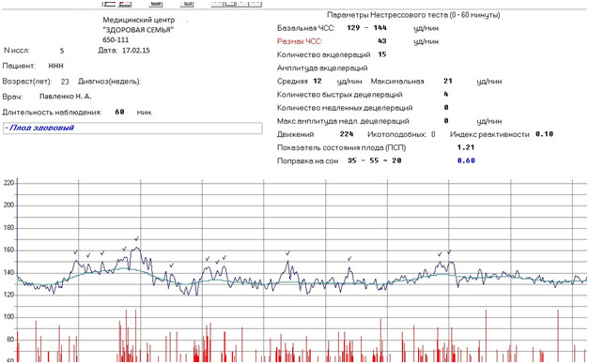Click the movements count value 224
The width and height of the screenshot is (589, 364).
[347, 134]
